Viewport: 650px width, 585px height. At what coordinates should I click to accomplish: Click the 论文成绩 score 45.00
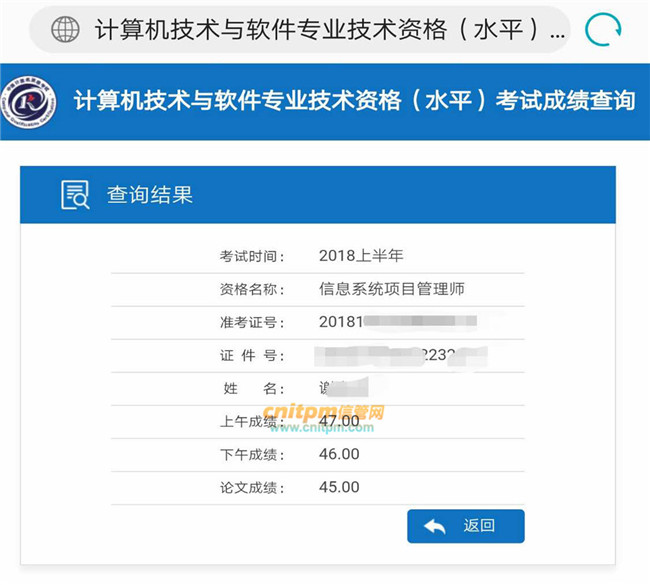click(x=339, y=487)
